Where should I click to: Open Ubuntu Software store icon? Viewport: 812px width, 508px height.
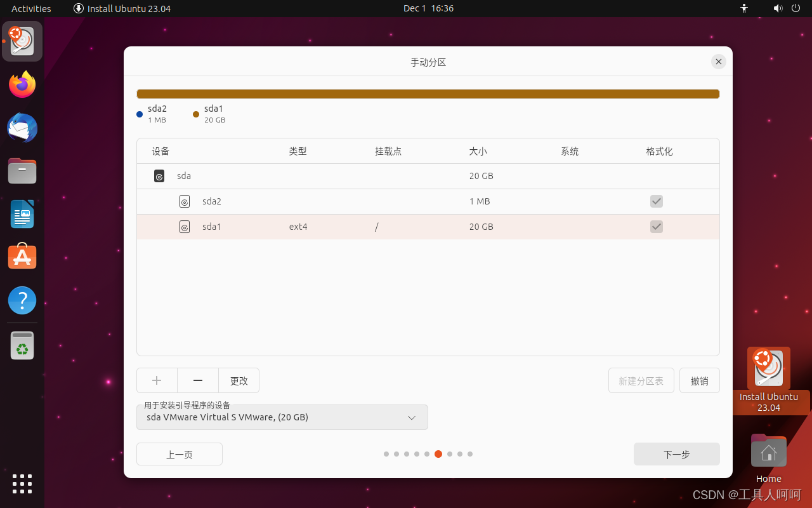22,257
